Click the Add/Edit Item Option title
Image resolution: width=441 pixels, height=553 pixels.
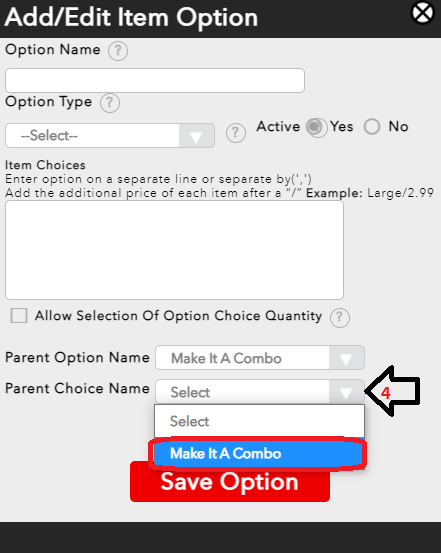coord(131,17)
